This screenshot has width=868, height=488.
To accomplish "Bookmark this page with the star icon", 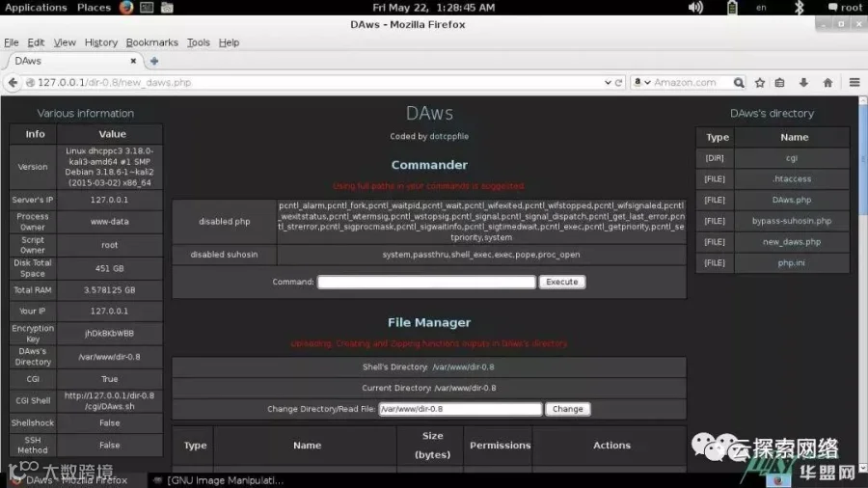I will [760, 82].
